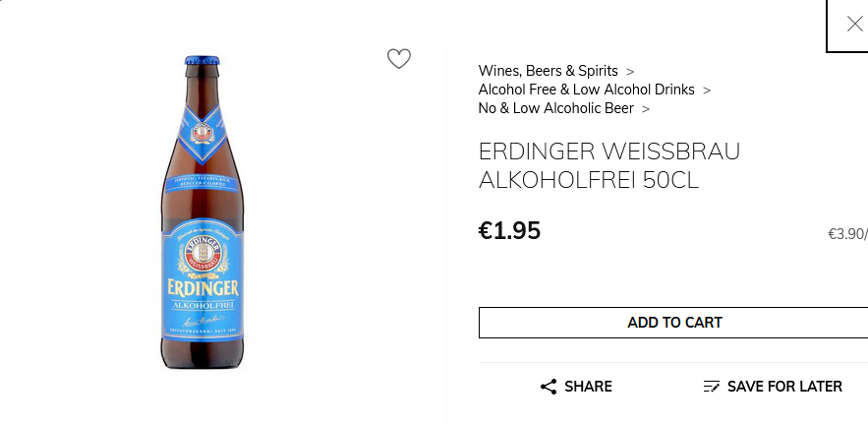The width and height of the screenshot is (868, 424).
Task: Go to Alcohol Free & Low Alcohol Drinks
Action: 586,90
